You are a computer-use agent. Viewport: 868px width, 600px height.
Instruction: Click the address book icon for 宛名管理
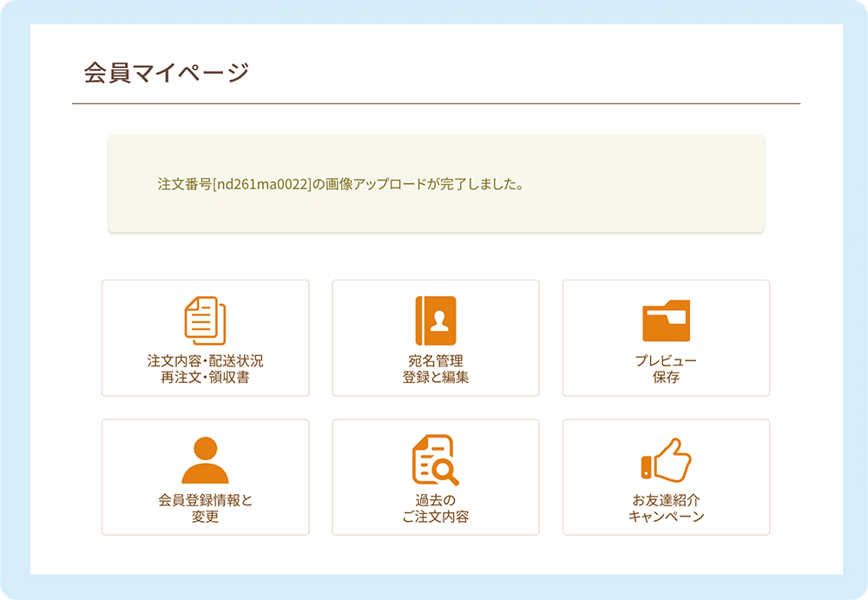tap(436, 320)
